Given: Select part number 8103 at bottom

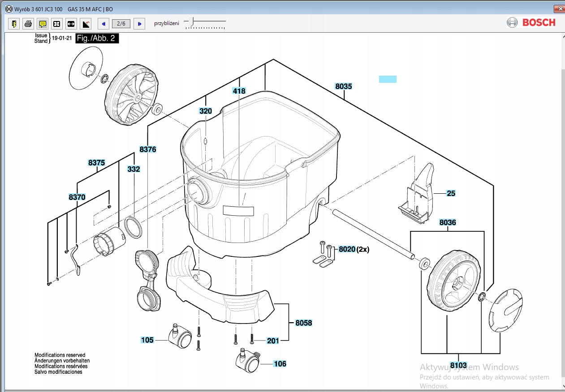Looking at the screenshot, I should (x=458, y=365).
